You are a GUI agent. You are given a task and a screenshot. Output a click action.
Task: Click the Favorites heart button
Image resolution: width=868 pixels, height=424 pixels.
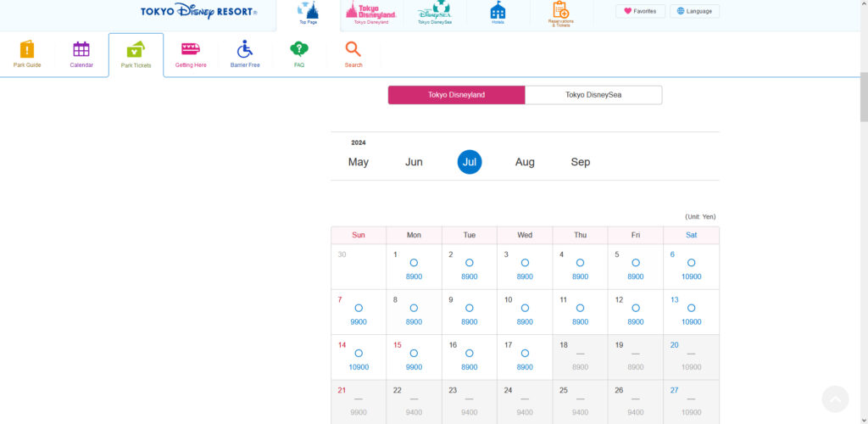[641, 11]
